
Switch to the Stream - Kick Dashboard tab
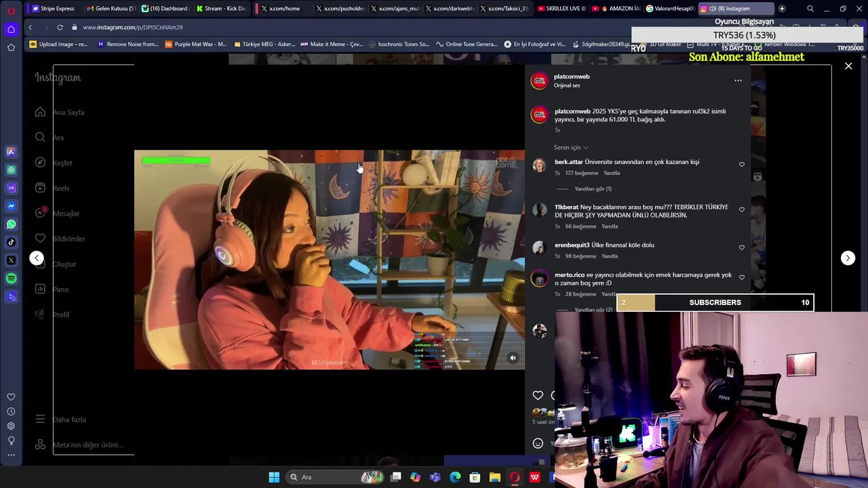[x=220, y=9]
